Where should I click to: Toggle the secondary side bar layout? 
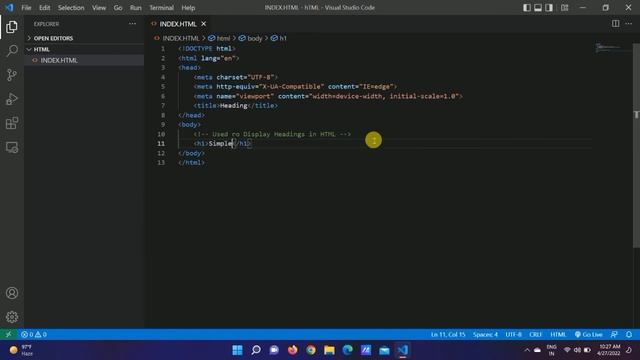coord(549,8)
